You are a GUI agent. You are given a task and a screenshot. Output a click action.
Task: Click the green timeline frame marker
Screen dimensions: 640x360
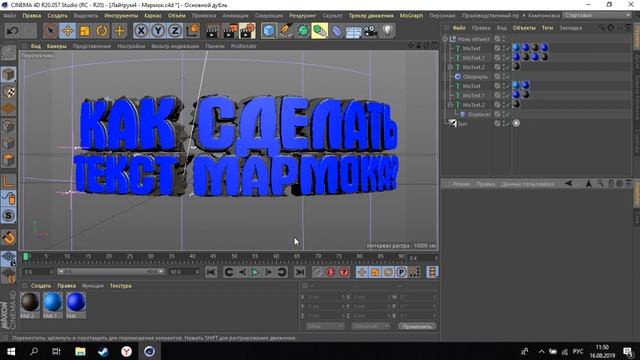(26, 256)
